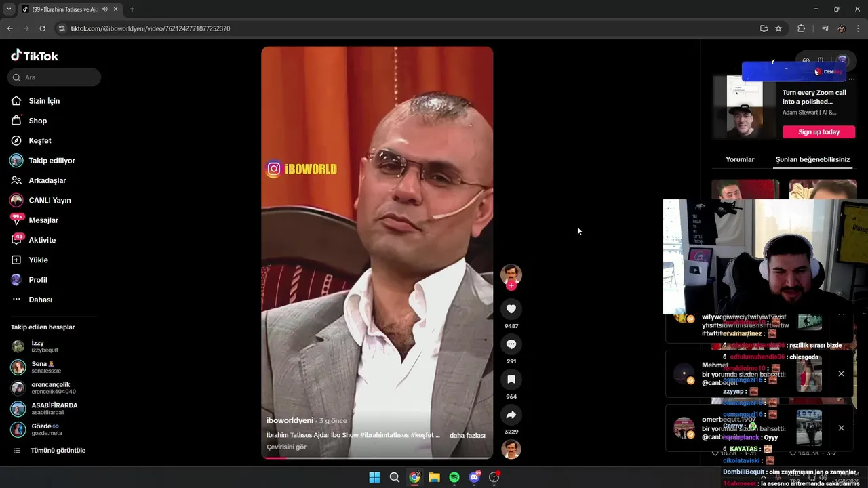The height and width of the screenshot is (488, 868).
Task: Open Chrome profile avatar
Action: 842,28
